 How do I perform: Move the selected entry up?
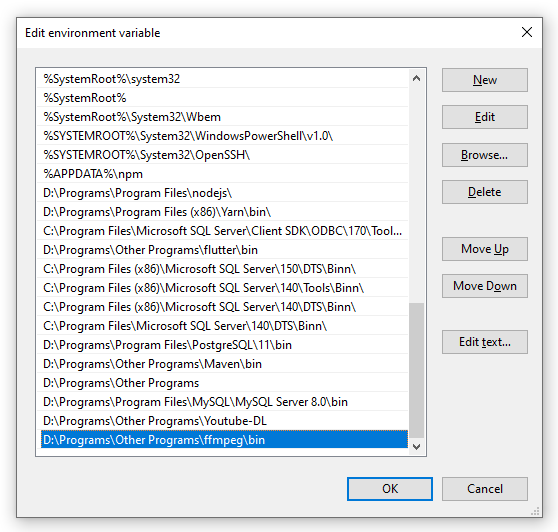(485, 249)
